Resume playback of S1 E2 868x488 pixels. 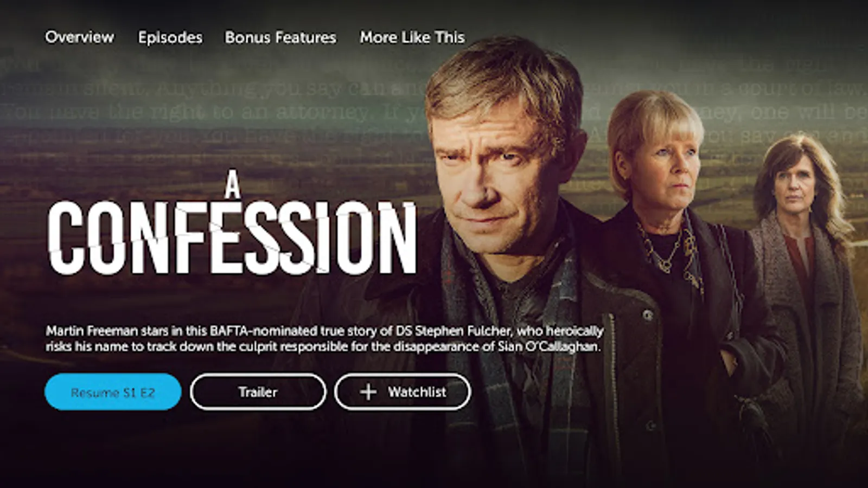[113, 392]
